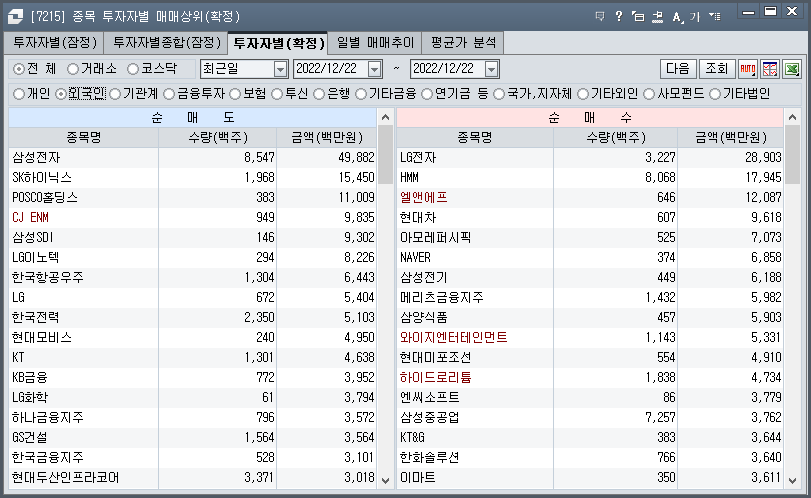This screenshot has height=498, width=811.
Task: Click the 순매도 scrollbar up arrow
Action: [x=385, y=117]
